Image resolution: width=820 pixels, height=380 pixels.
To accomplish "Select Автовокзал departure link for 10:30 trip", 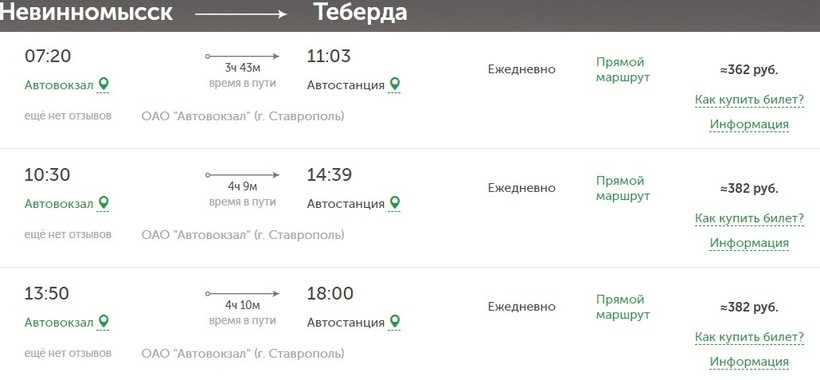I will [x=59, y=204].
